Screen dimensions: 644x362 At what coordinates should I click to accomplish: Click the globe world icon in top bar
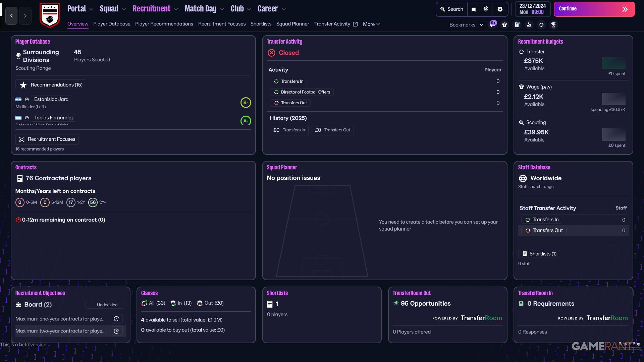click(x=486, y=9)
